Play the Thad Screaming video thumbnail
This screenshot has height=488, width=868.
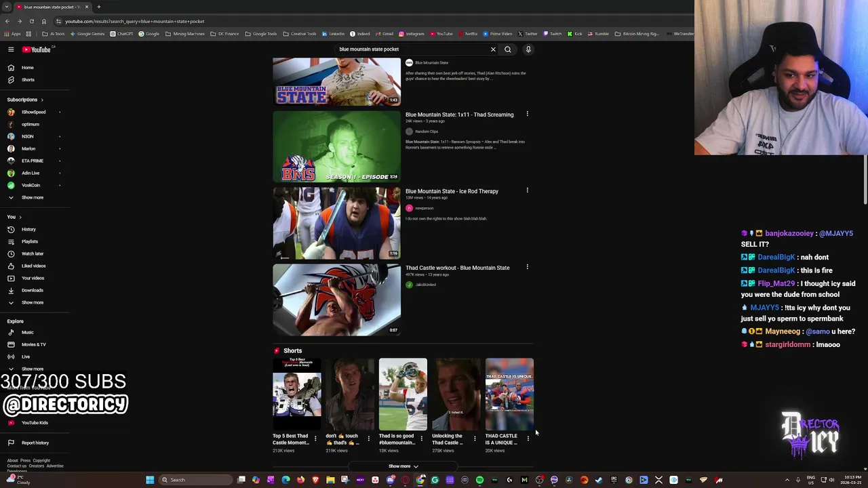pyautogui.click(x=337, y=146)
